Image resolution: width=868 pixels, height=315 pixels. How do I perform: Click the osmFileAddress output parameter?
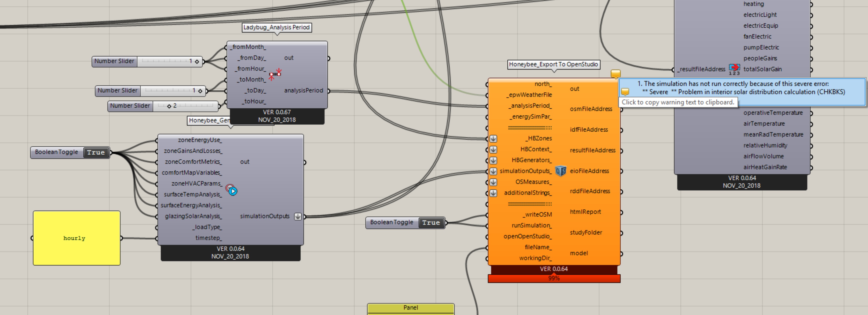click(591, 109)
